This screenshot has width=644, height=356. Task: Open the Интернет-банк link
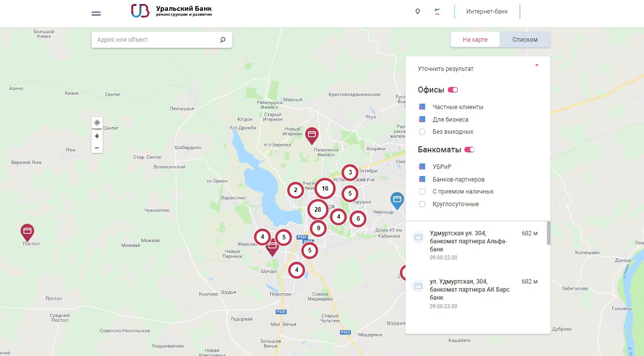click(487, 12)
